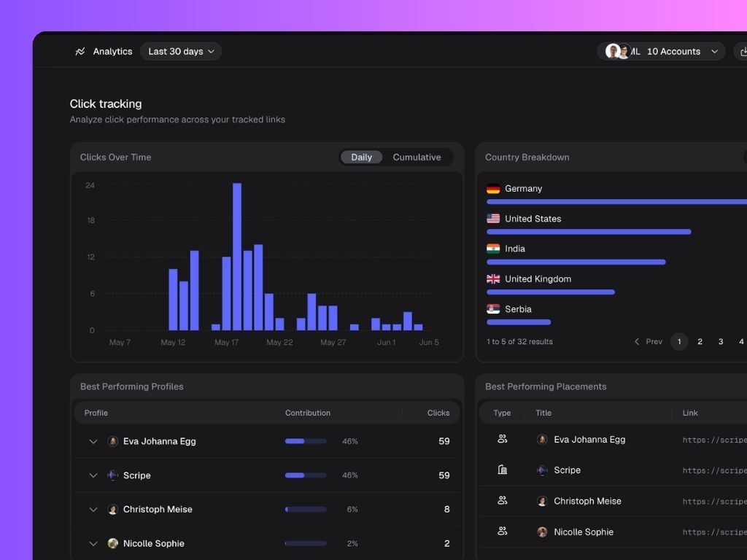The width and height of the screenshot is (747, 560).
Task: Click the '1 to 5 of 32 results' text
Action: 519,341
